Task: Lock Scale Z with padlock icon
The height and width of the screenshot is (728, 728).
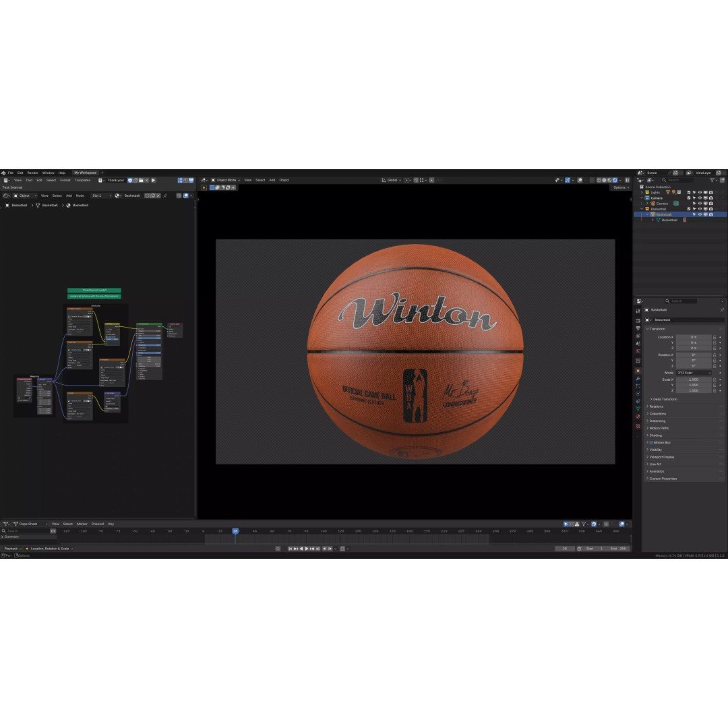Action: coord(715,390)
